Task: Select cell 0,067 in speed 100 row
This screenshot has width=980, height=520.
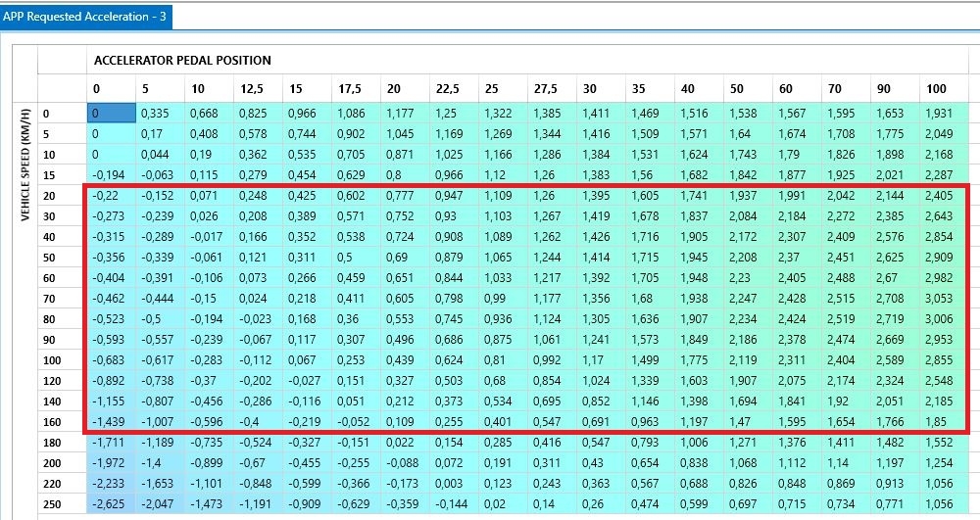Action: [306, 360]
